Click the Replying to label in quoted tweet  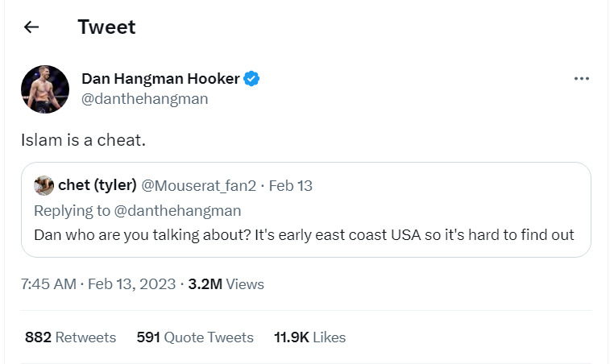(72, 210)
